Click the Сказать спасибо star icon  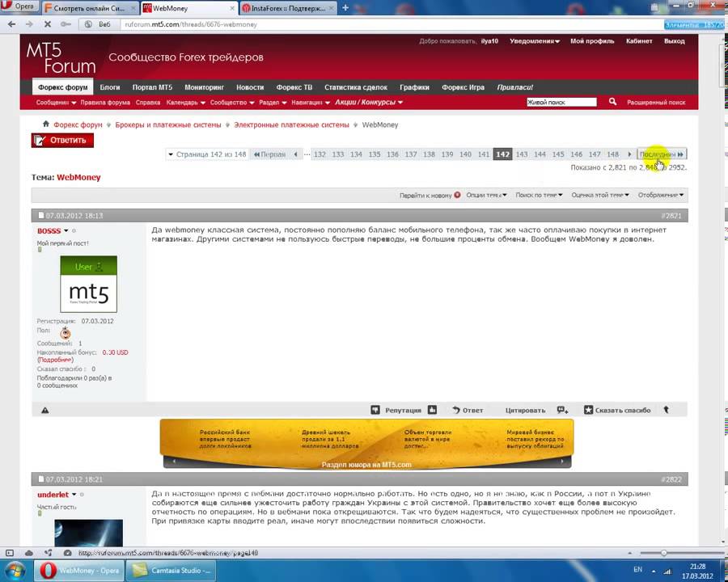pos(588,410)
